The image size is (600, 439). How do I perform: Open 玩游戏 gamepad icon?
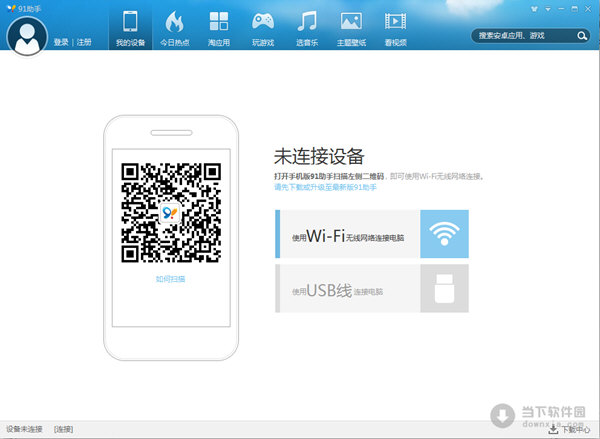coord(263,27)
